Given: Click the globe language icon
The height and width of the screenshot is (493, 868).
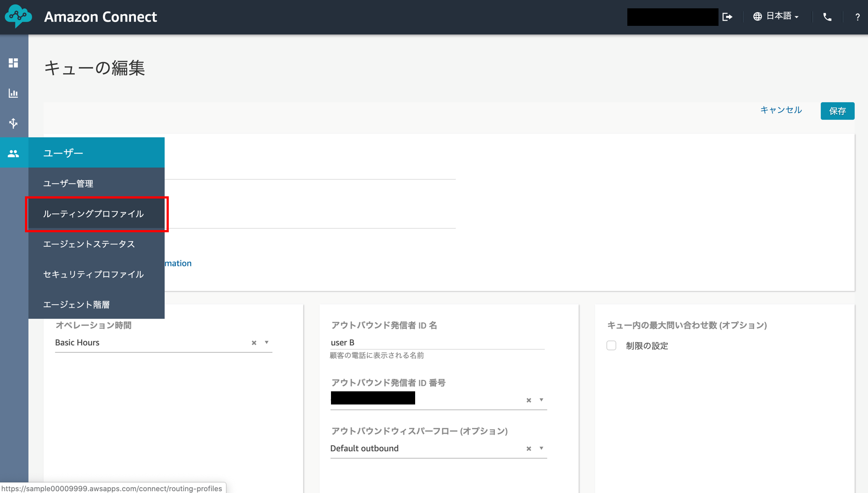Looking at the screenshot, I should pos(757,16).
